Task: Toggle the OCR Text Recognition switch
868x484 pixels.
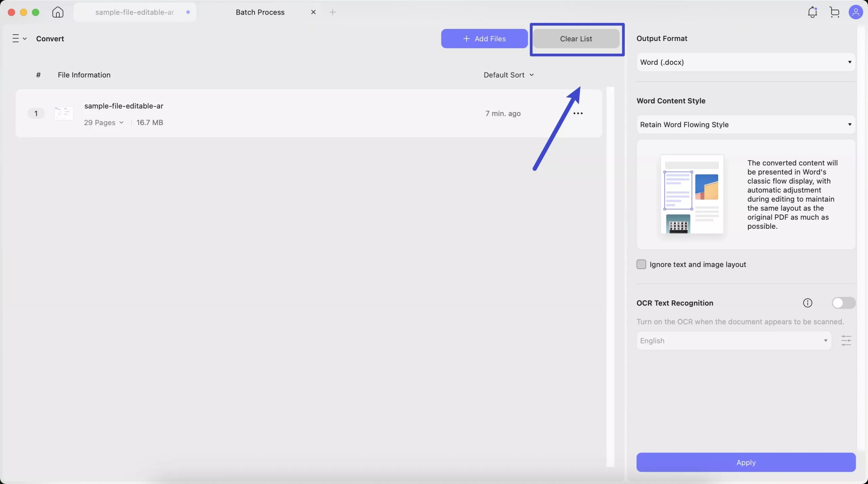Action: coord(844,303)
